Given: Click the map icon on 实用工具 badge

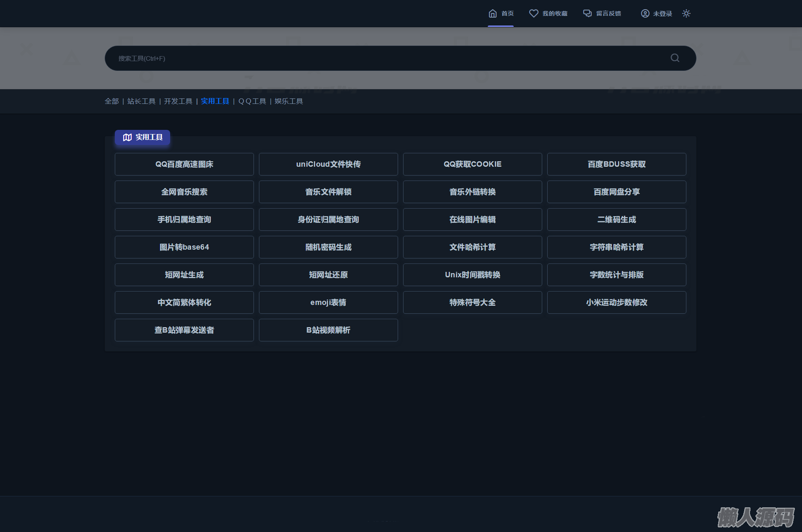Looking at the screenshot, I should click(127, 137).
